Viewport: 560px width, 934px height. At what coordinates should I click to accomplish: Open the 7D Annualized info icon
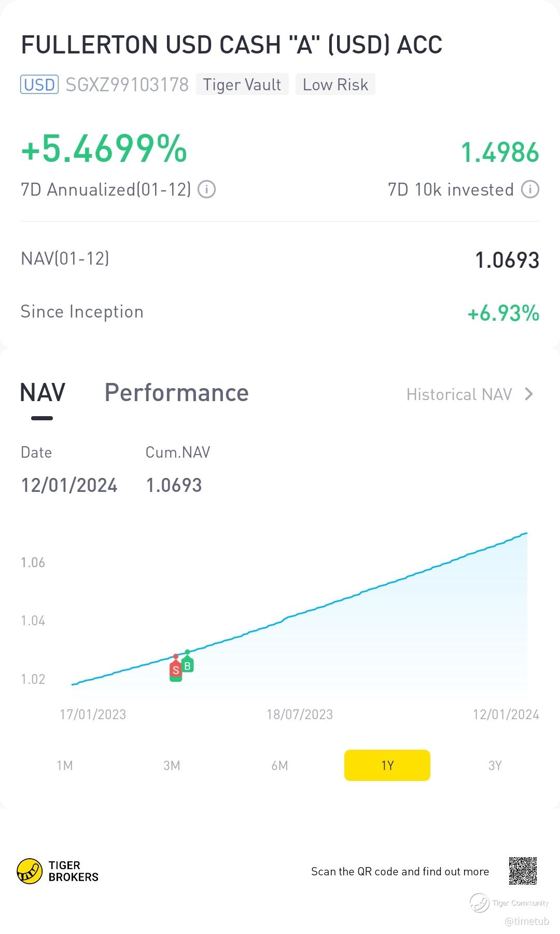coord(207,189)
